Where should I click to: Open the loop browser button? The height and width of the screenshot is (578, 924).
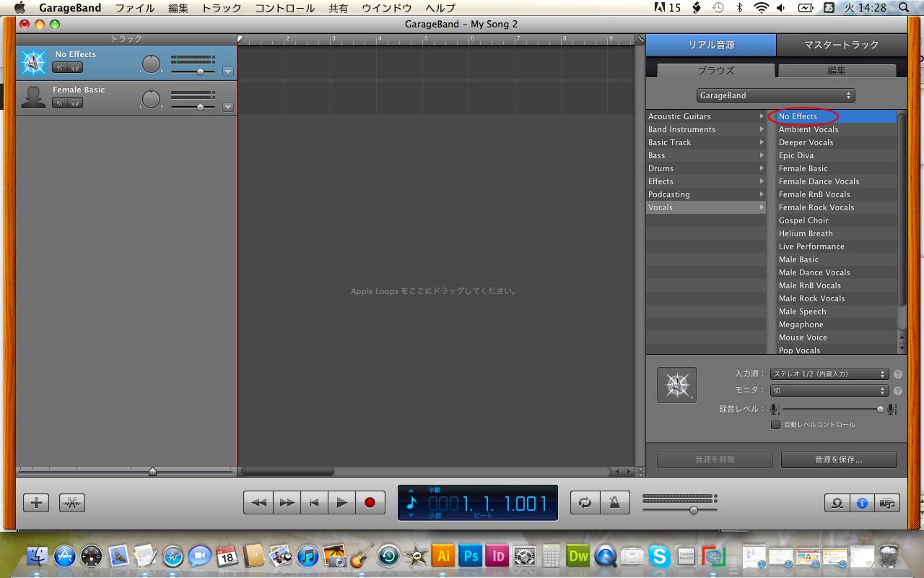pyautogui.click(x=837, y=503)
